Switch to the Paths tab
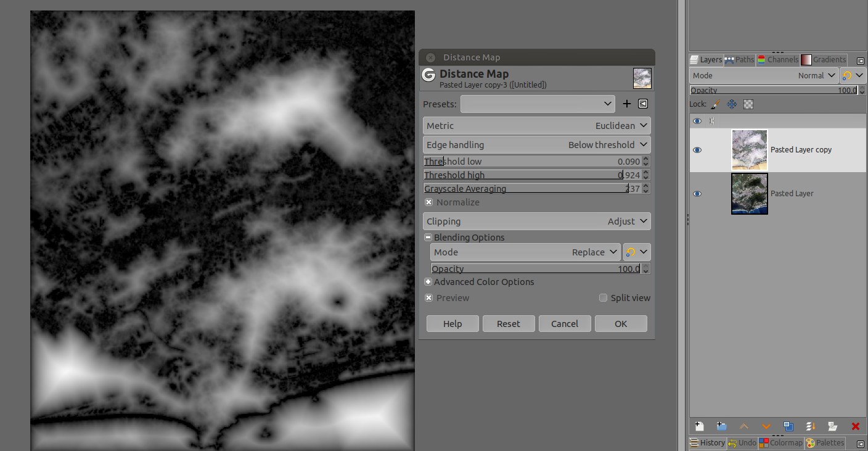This screenshot has width=868, height=451. tap(739, 60)
